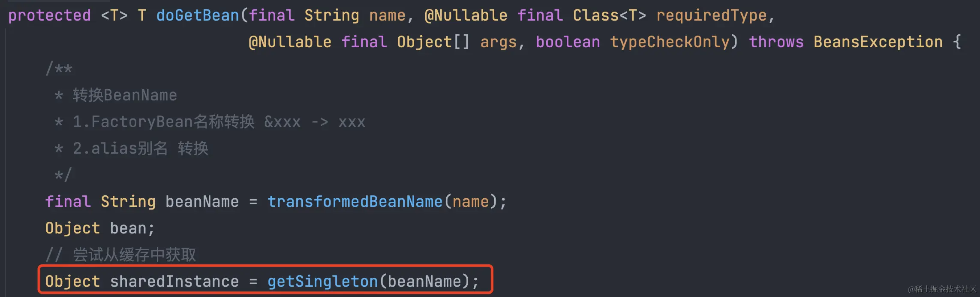Click the 'Object bean;' declaration
This screenshot has width=980, height=297.
(100, 228)
